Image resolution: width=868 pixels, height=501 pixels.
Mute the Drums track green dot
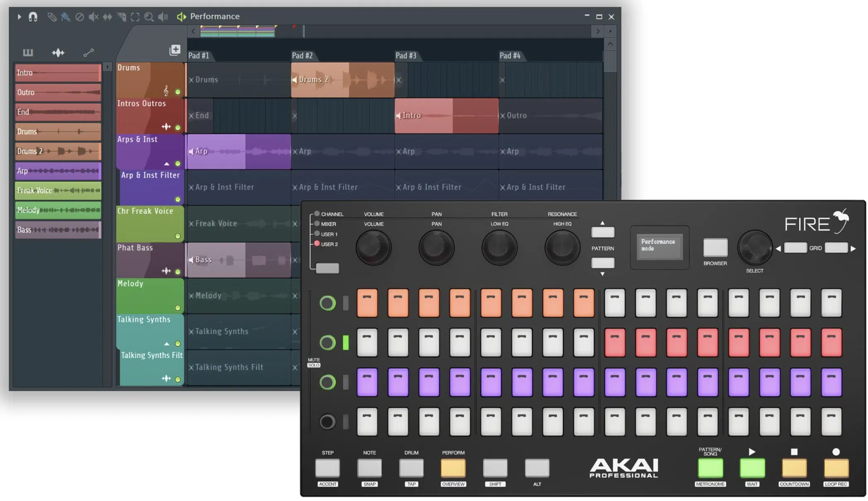[x=178, y=92]
